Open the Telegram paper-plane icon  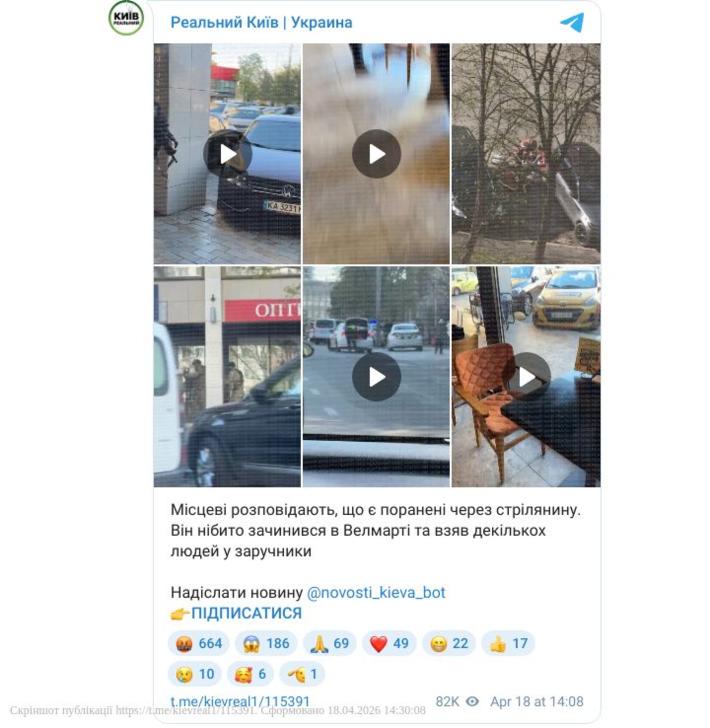click(x=572, y=22)
